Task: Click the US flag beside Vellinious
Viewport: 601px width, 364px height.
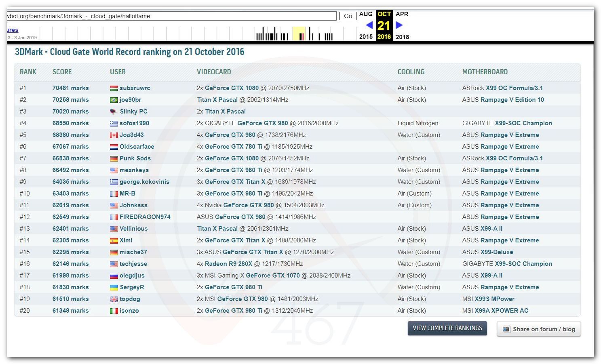Action: (114, 229)
